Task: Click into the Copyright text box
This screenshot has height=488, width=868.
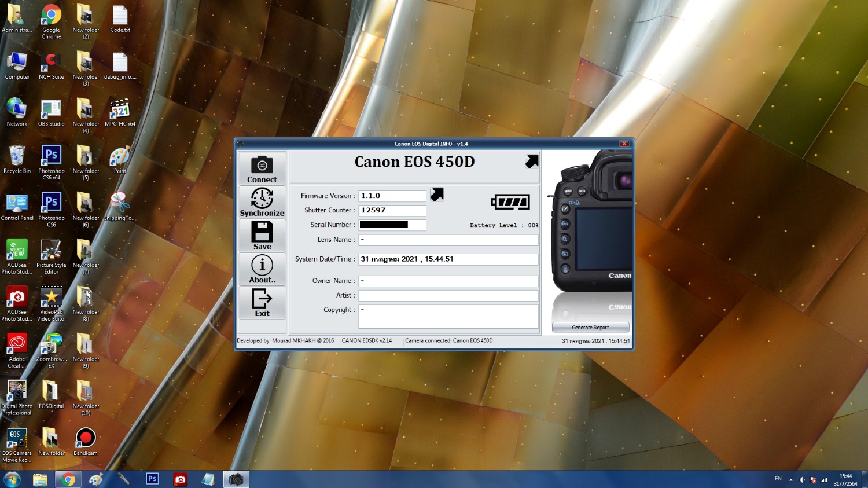Action: (x=448, y=316)
